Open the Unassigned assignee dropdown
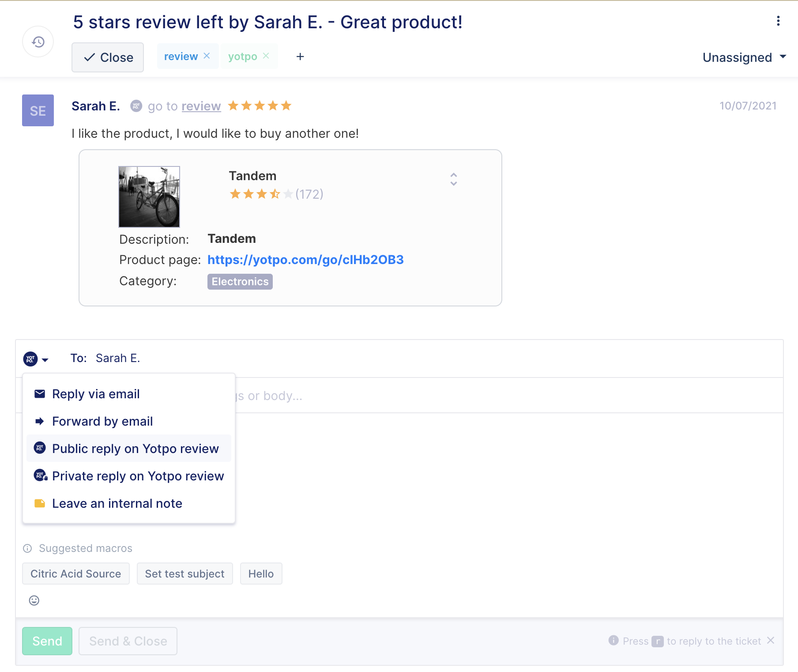The image size is (798, 672). click(x=744, y=57)
